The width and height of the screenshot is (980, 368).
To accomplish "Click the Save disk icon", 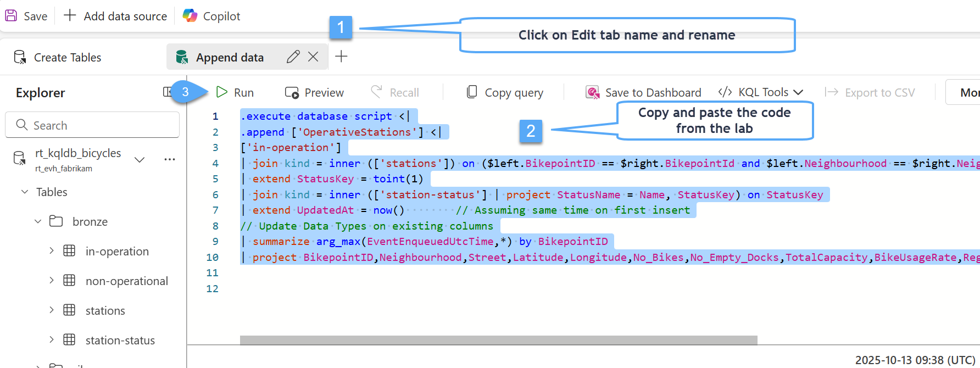I will click(x=11, y=15).
